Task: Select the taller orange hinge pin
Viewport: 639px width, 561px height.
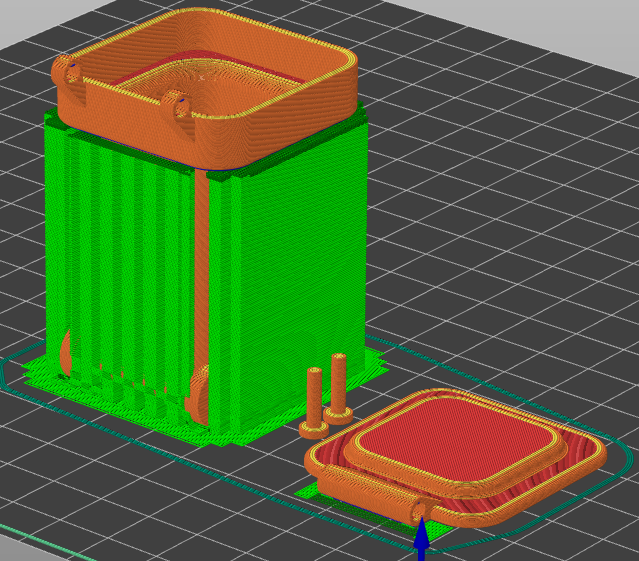Action: coord(339,387)
